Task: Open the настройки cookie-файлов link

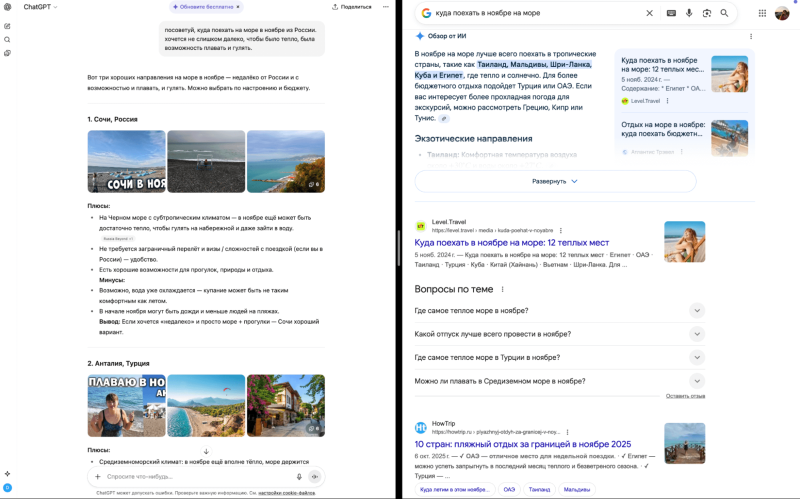Action: [x=286, y=493]
